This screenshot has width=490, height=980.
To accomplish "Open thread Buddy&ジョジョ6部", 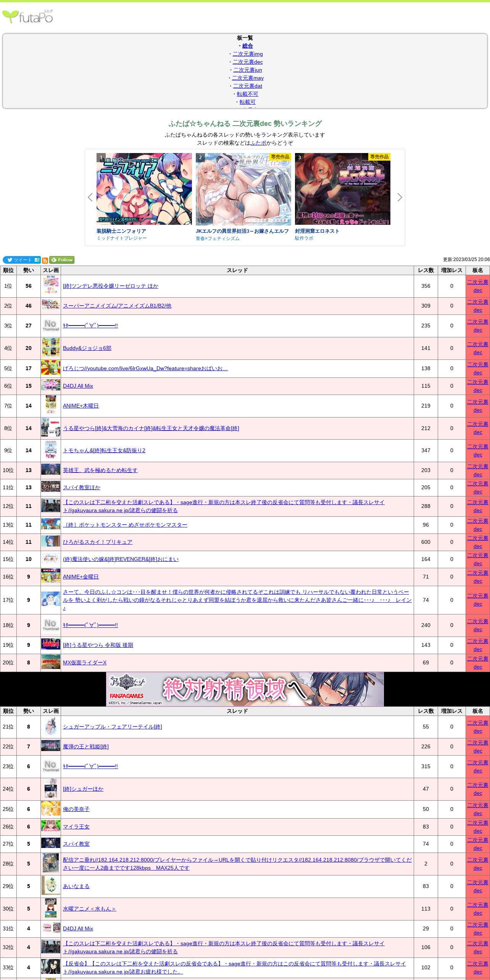I will coord(87,348).
